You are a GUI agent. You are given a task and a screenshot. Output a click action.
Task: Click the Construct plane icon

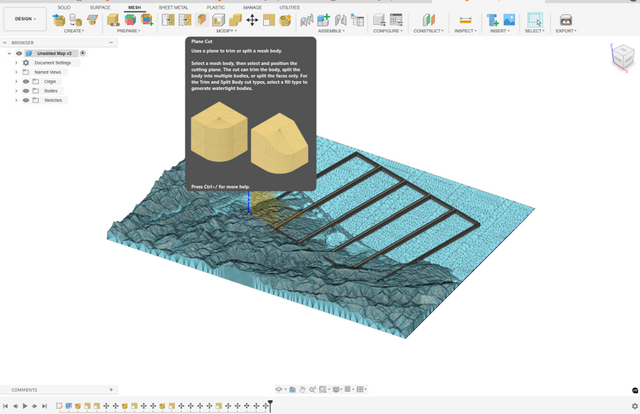(x=428, y=19)
